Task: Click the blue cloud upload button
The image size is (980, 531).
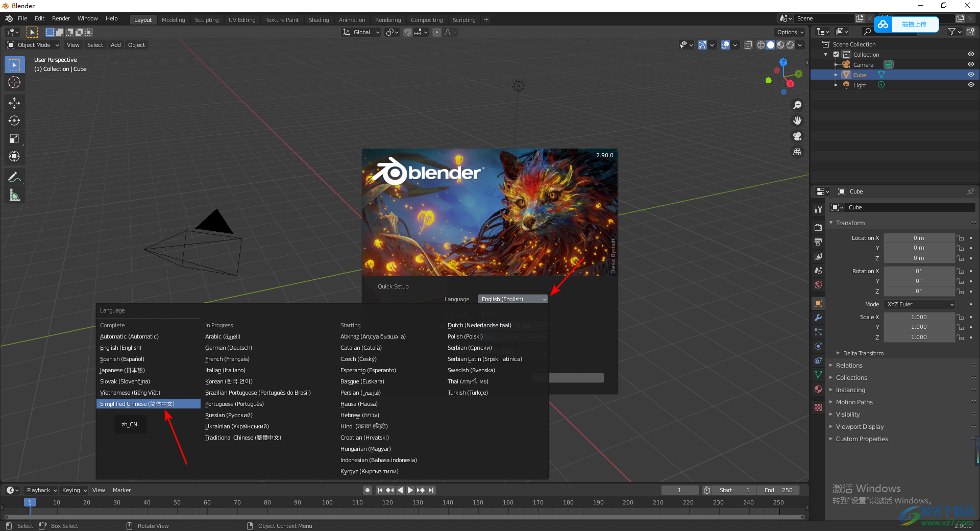Action: coord(883,25)
